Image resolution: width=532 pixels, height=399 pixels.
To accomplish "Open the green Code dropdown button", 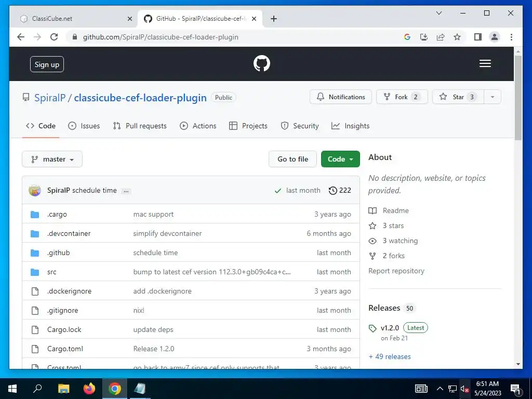I will (x=340, y=159).
